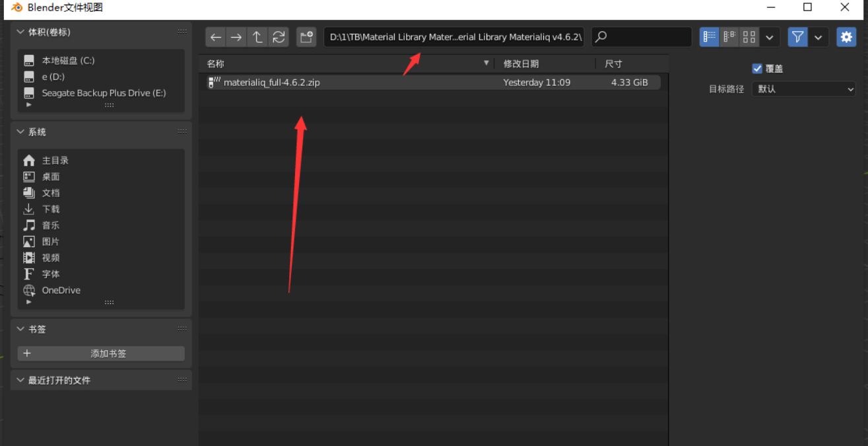This screenshot has width=868, height=446.
Task: Select materialiq_full-4.6.2.zip file
Action: coord(430,83)
